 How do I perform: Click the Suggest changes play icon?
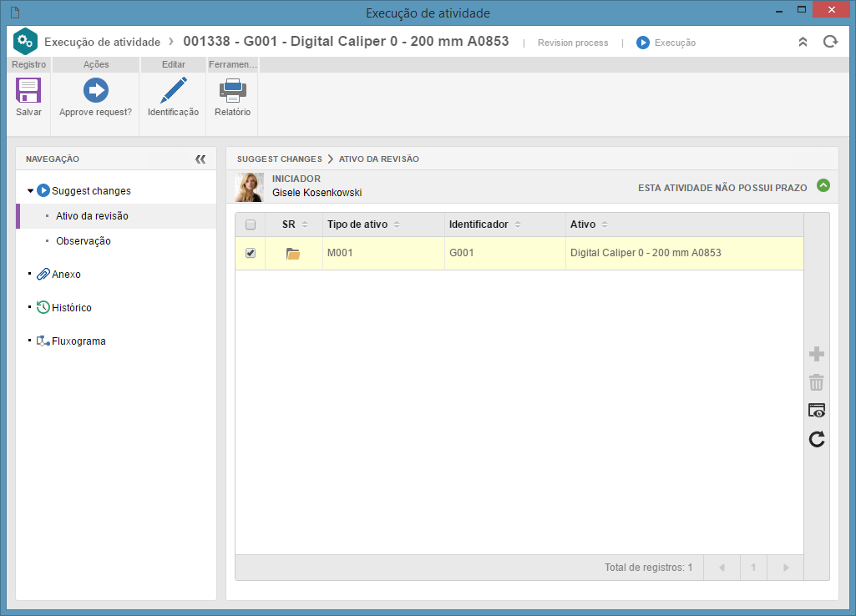pyautogui.click(x=43, y=191)
